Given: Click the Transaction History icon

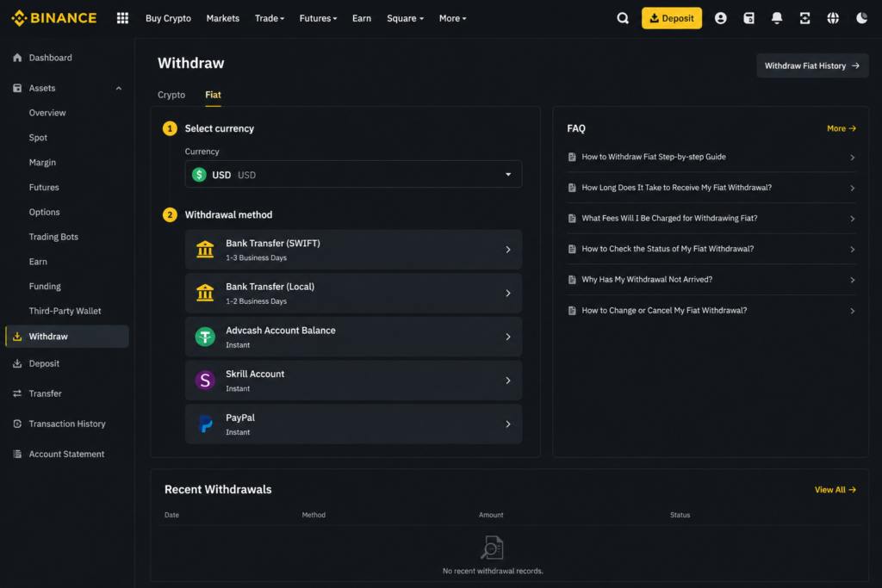Looking at the screenshot, I should [17, 424].
